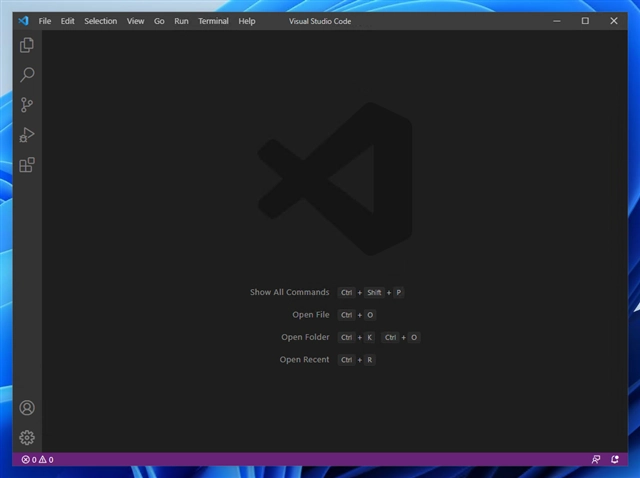Image resolution: width=640 pixels, height=478 pixels.
Task: Click the P key hint for Show All Commands
Action: coord(399,292)
